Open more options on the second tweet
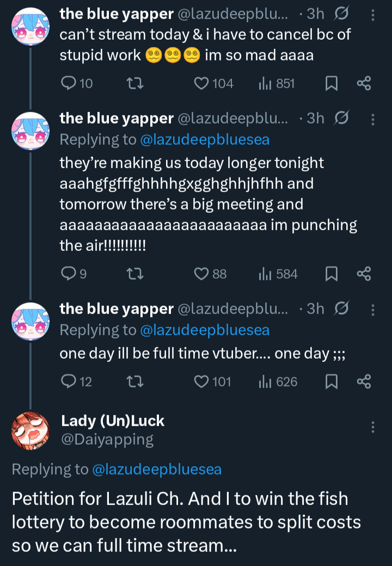 click(x=373, y=120)
